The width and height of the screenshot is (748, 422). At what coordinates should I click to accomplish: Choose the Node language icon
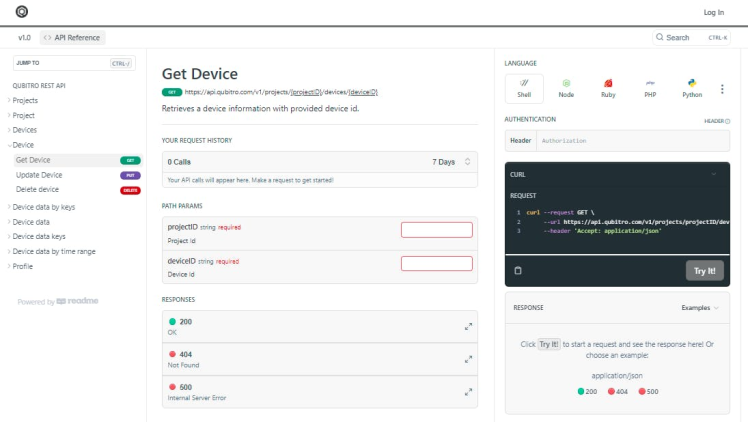click(566, 88)
